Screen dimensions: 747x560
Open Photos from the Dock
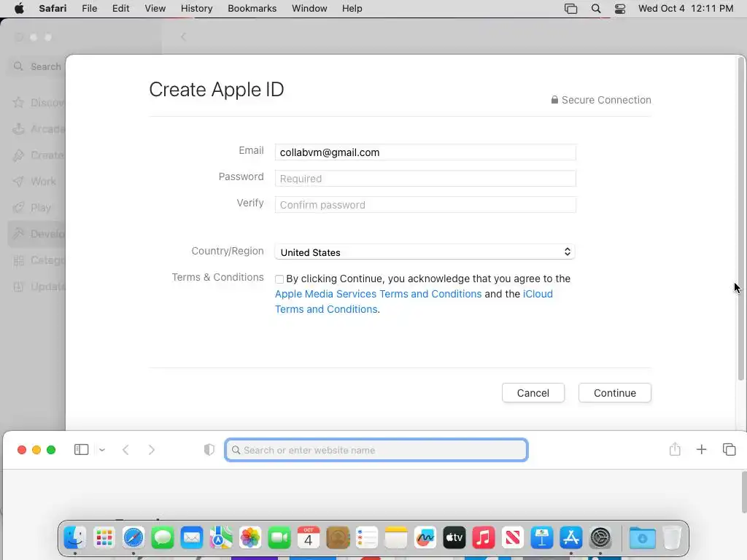click(250, 538)
